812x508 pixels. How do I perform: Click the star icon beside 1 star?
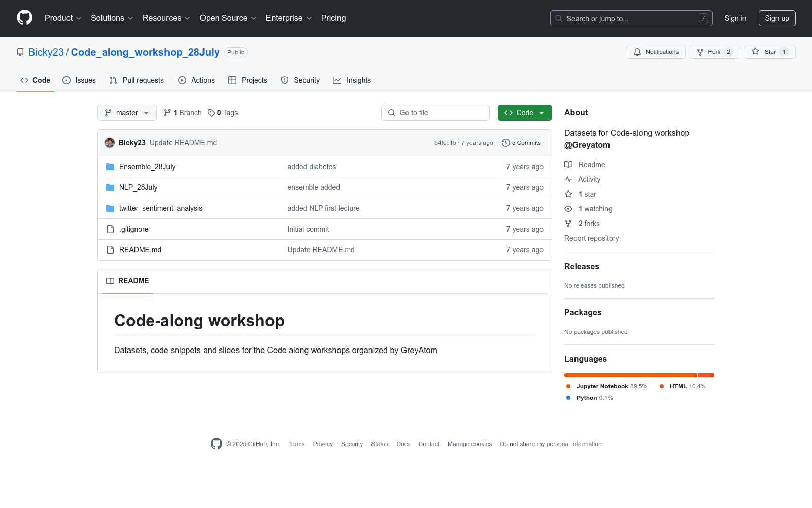point(568,194)
